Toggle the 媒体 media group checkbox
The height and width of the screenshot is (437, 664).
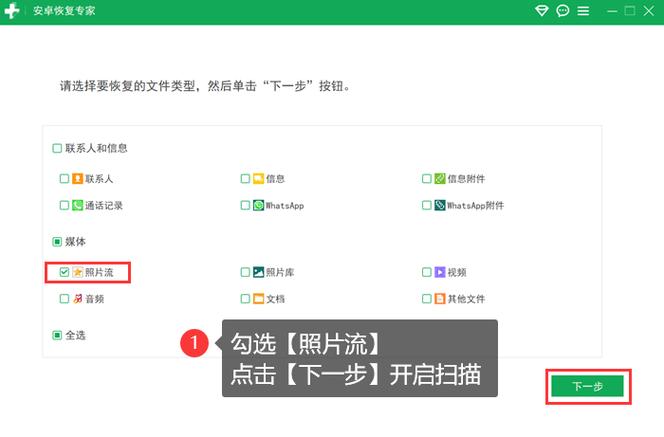pos(57,242)
